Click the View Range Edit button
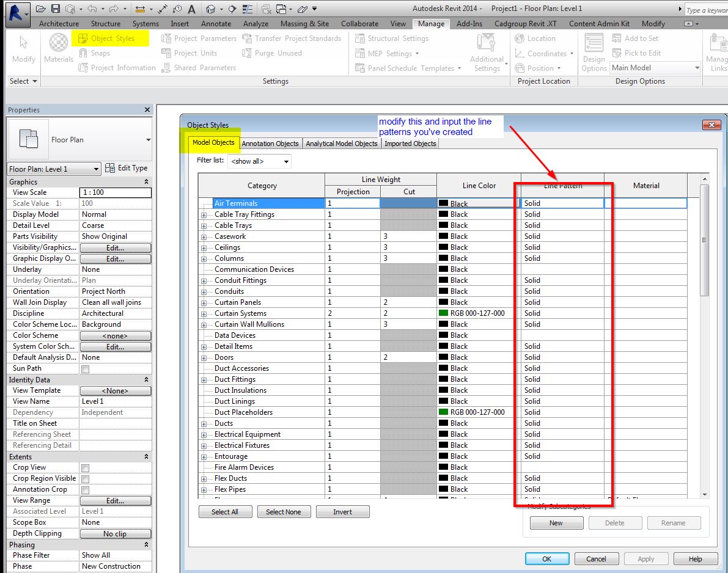 coord(115,501)
